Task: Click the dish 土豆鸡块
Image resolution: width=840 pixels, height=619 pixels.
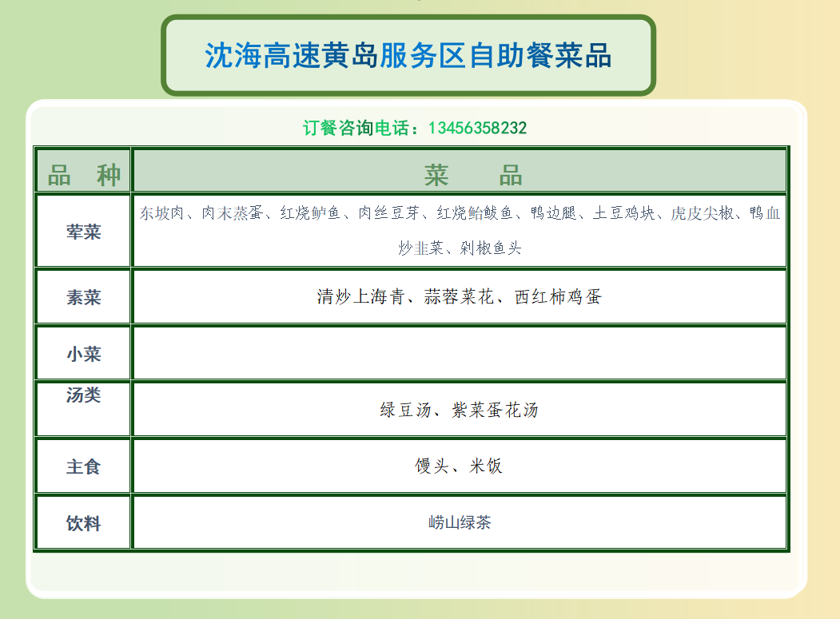Action: click(623, 213)
